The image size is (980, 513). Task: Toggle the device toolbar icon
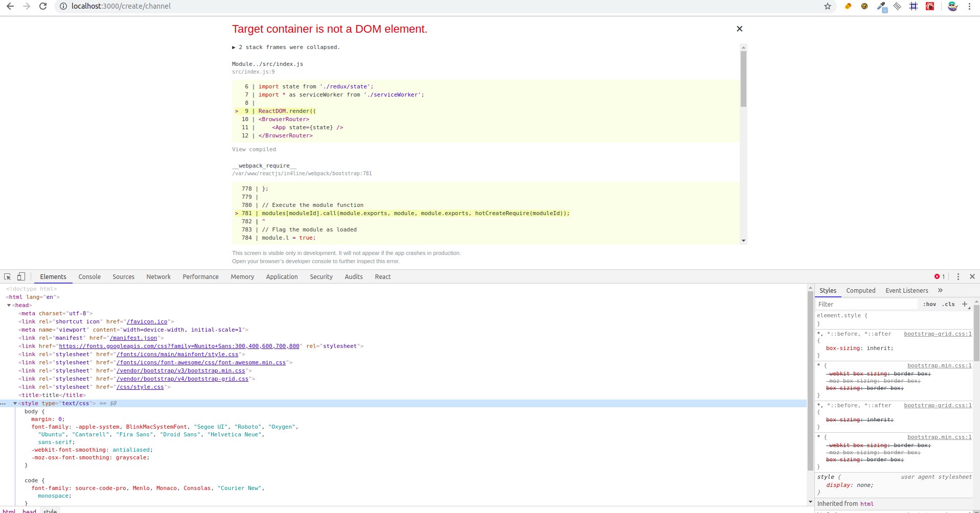pyautogui.click(x=21, y=276)
